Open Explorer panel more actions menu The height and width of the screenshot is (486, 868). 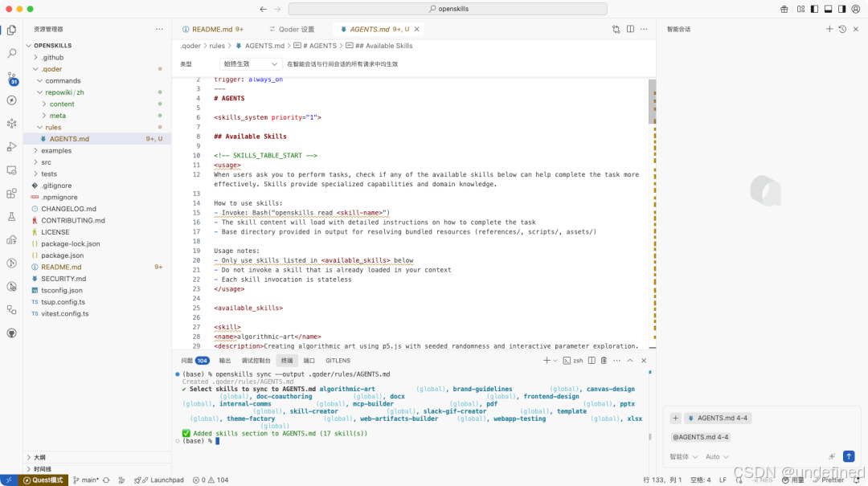click(159, 29)
